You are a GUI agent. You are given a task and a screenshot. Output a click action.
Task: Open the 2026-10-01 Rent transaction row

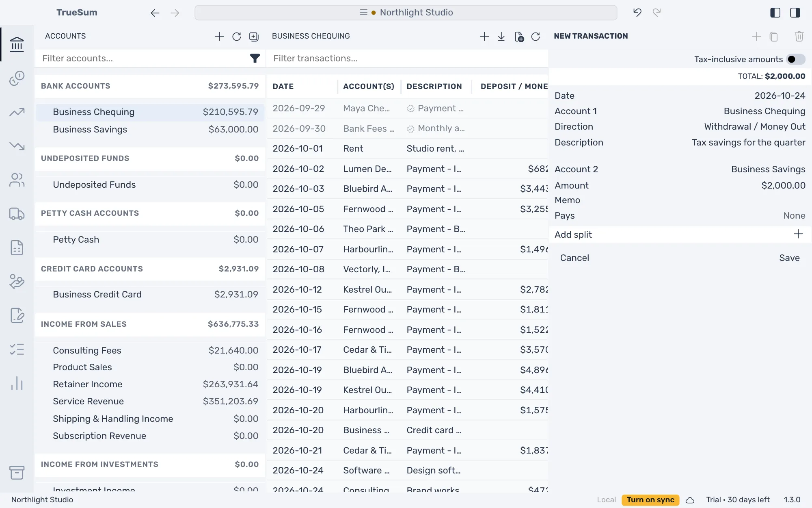tap(408, 149)
